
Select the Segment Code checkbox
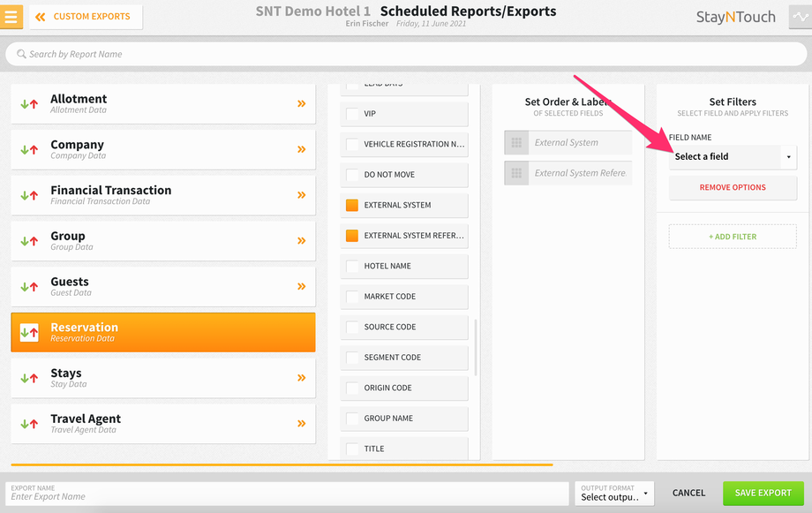click(352, 358)
